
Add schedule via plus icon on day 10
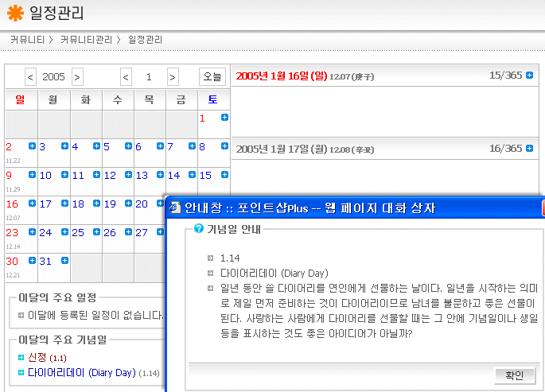pos(64,175)
